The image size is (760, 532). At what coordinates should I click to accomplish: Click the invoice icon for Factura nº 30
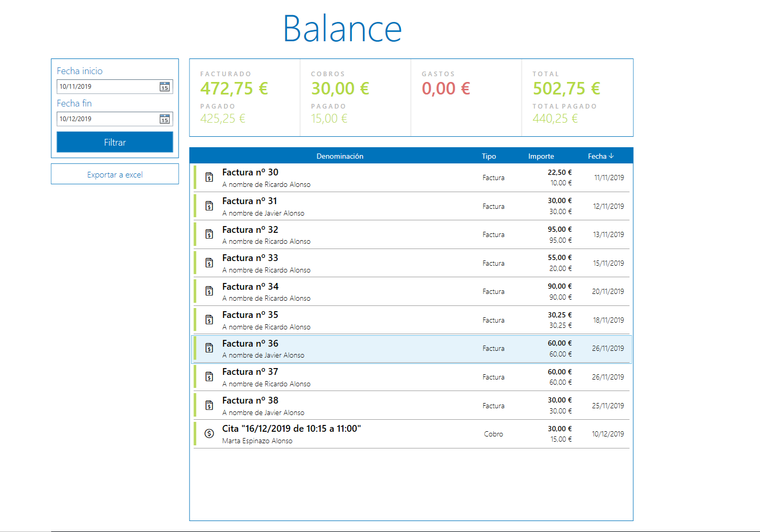tap(209, 178)
